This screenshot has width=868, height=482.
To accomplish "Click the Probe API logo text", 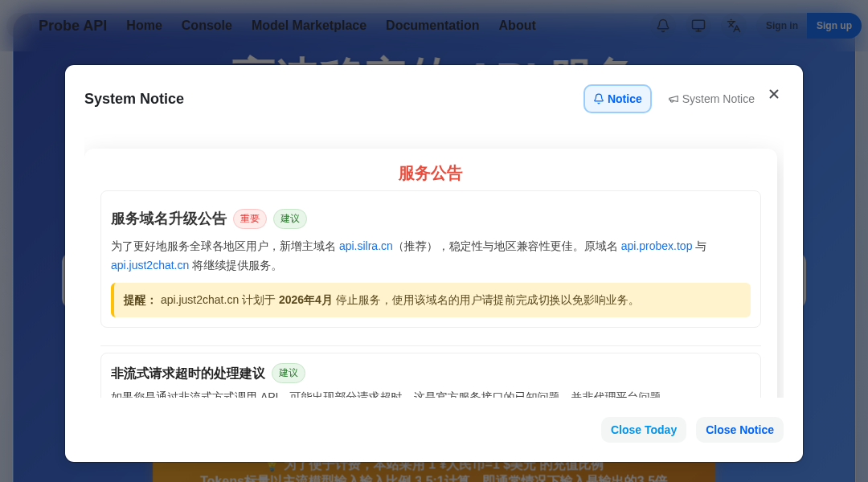I will click(x=72, y=26).
